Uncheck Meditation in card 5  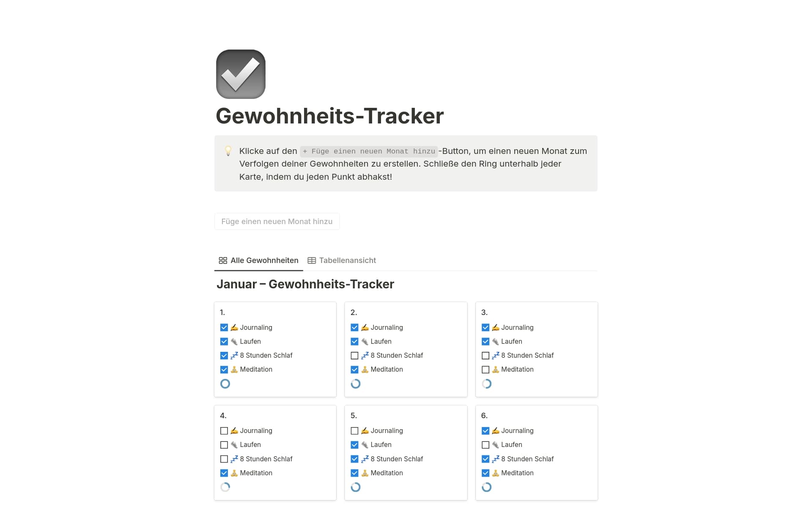click(x=354, y=473)
